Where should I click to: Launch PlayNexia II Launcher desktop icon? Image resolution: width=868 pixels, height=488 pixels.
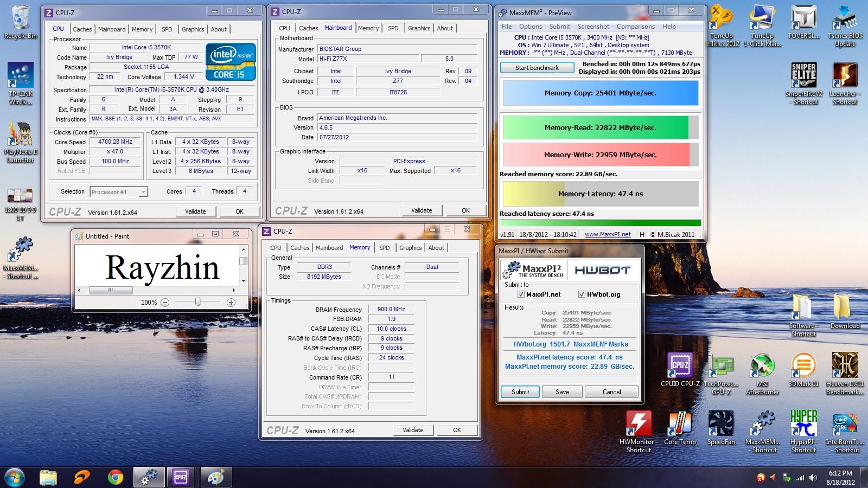tap(20, 142)
